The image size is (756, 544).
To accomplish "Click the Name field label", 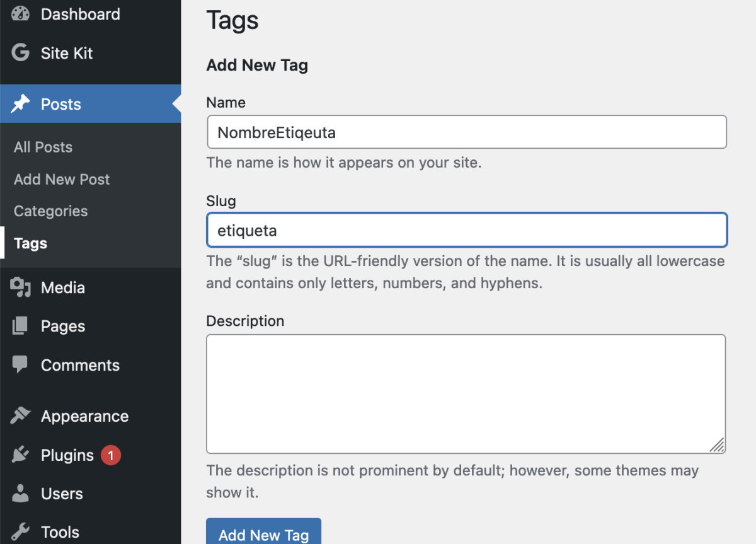I will pyautogui.click(x=226, y=102).
